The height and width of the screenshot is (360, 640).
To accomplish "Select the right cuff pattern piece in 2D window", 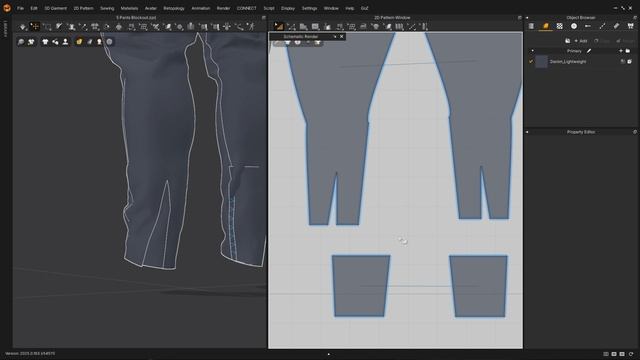I will (478, 286).
